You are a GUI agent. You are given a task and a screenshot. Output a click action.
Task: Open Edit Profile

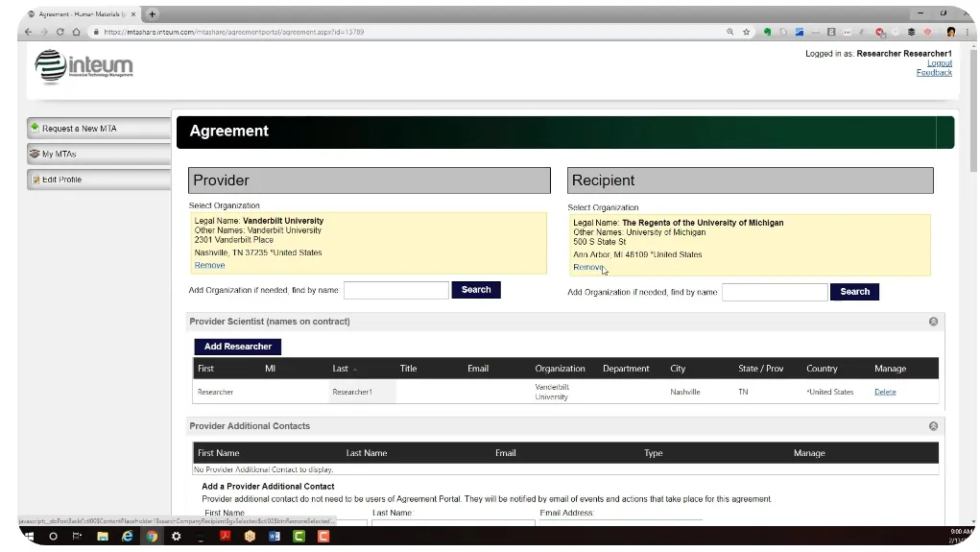pos(99,180)
